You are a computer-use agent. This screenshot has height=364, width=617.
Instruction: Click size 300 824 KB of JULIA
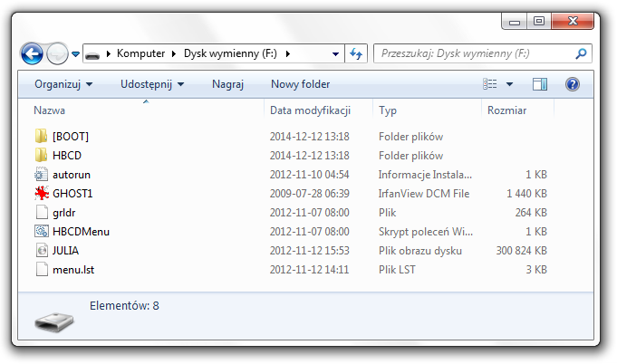[x=521, y=251]
